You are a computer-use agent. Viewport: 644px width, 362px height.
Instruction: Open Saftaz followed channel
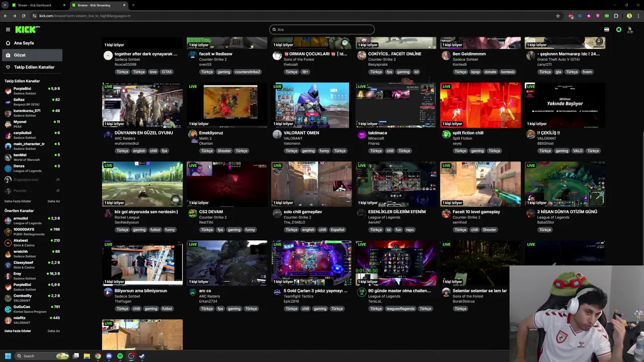(32, 102)
